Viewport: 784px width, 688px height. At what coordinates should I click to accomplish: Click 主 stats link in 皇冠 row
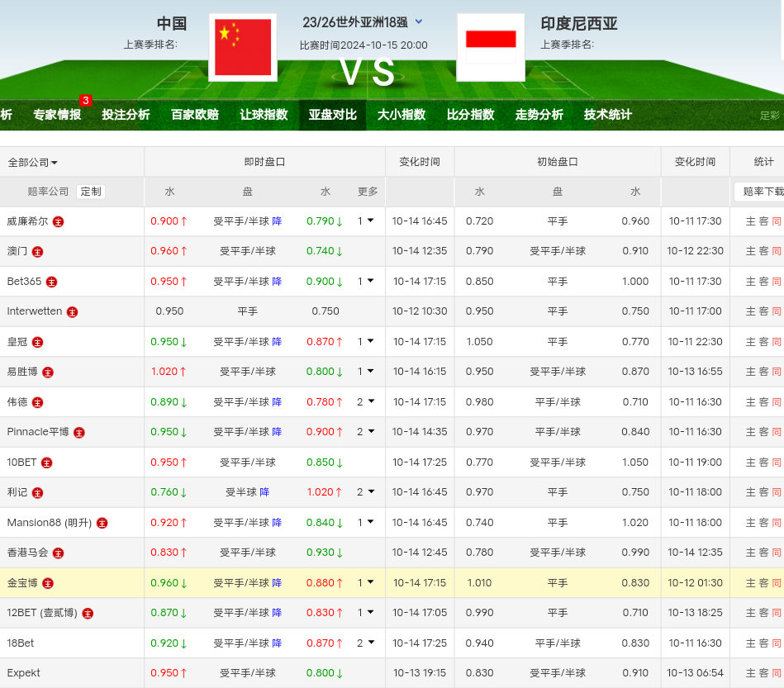(750, 342)
